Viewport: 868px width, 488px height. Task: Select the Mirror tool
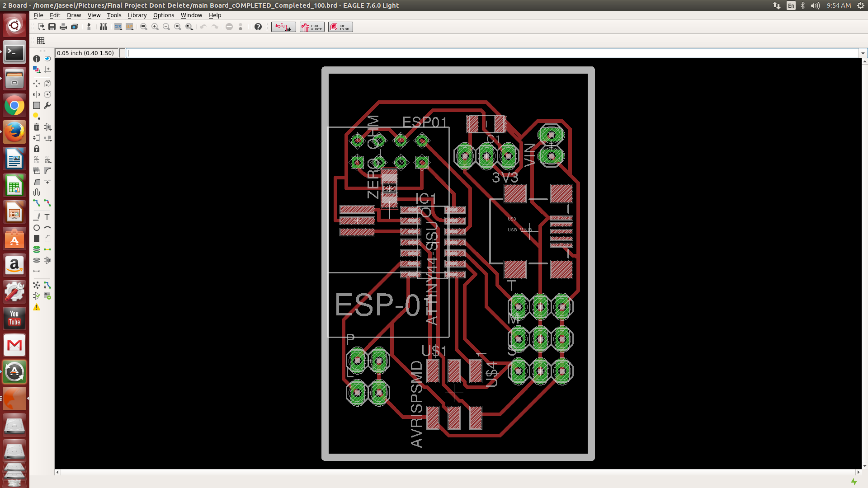[37, 94]
